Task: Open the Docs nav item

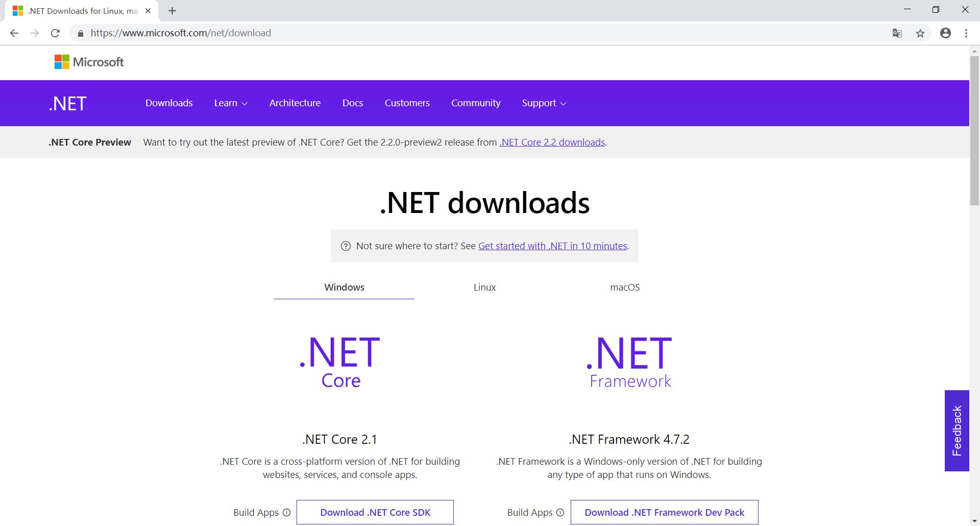Action: click(x=353, y=103)
